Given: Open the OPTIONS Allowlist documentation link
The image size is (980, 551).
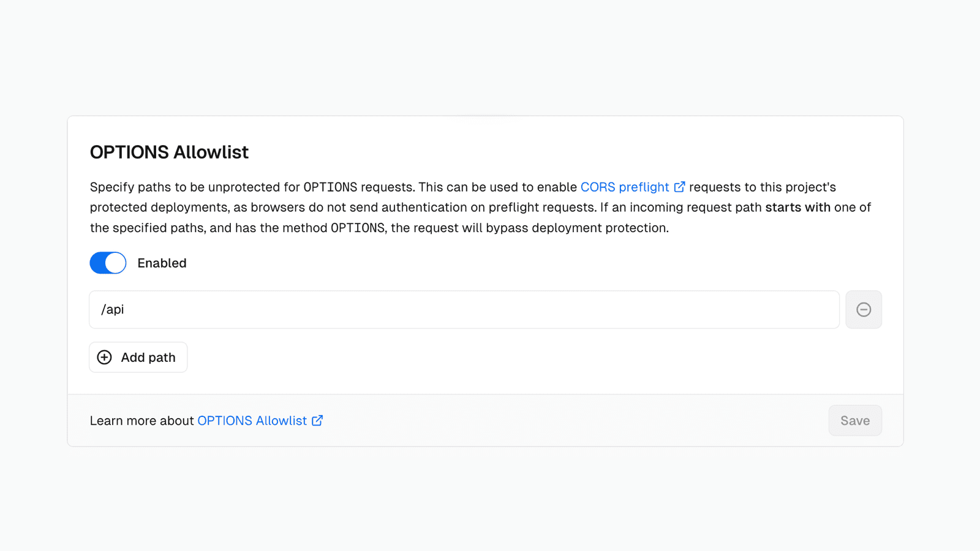Looking at the screenshot, I should (x=252, y=421).
